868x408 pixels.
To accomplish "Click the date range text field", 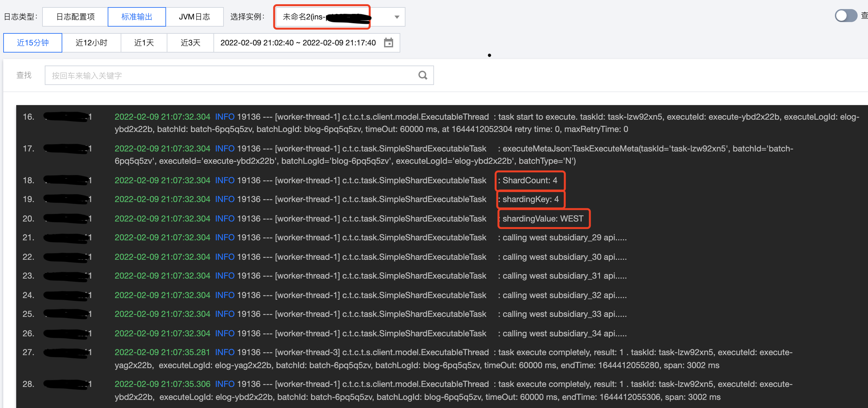I will point(298,43).
